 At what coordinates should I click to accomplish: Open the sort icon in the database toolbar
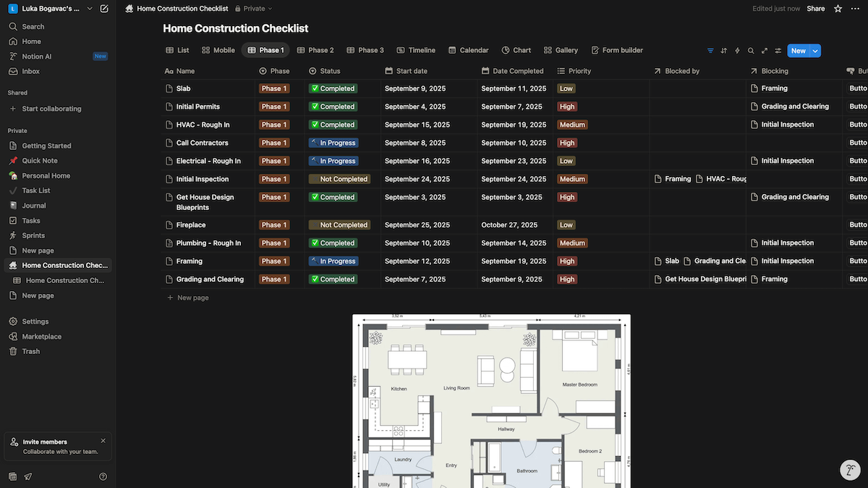click(x=723, y=50)
